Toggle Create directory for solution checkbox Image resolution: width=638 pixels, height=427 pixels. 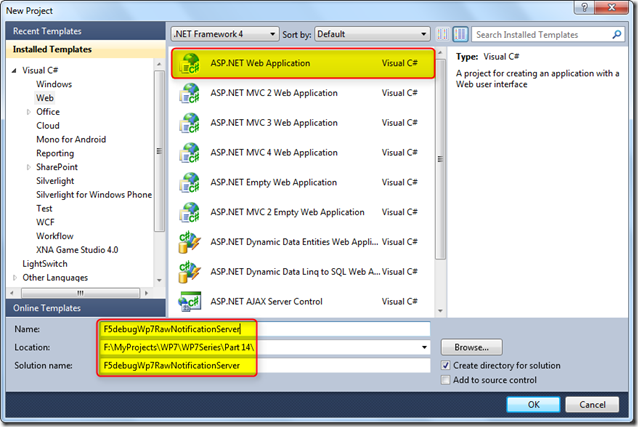446,366
